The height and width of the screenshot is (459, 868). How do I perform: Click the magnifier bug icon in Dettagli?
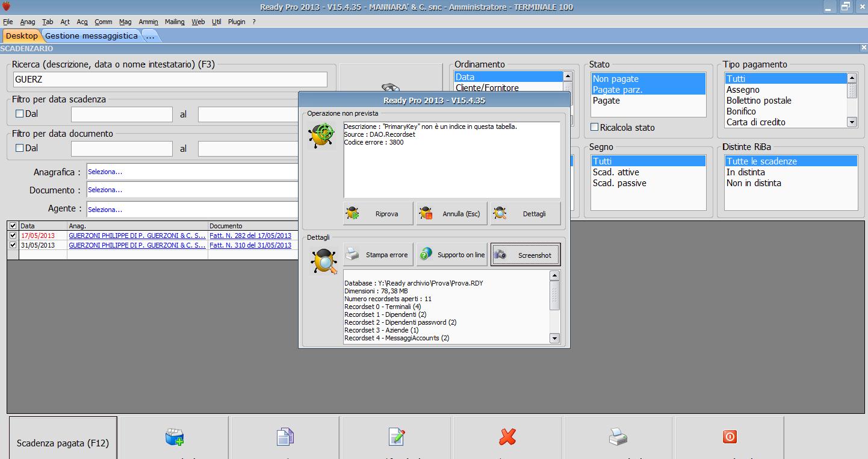click(x=324, y=262)
